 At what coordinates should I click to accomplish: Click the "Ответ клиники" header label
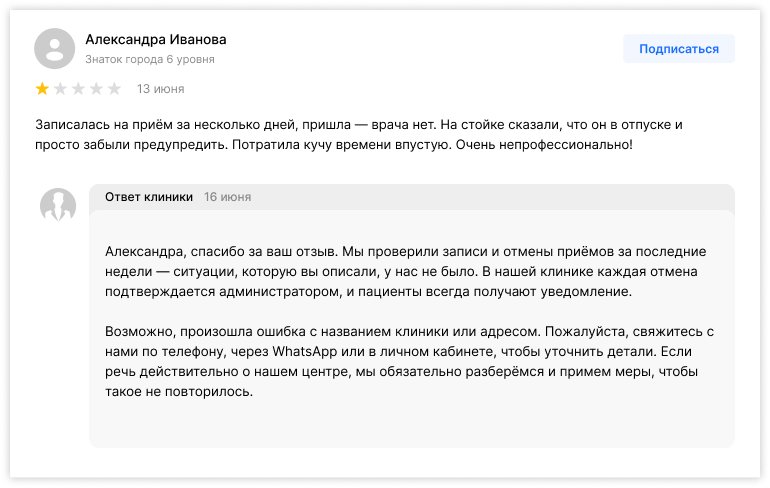pyautogui.click(x=149, y=197)
